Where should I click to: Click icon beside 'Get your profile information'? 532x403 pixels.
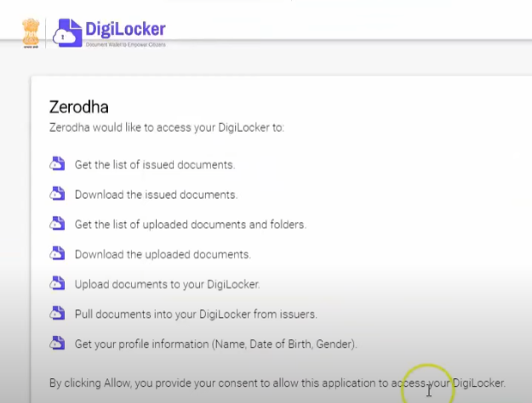point(57,343)
